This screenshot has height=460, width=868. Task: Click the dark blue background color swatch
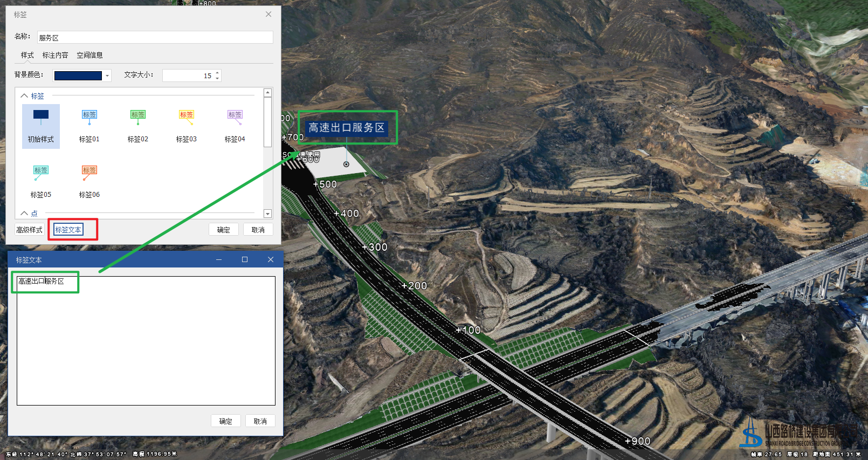[78, 75]
